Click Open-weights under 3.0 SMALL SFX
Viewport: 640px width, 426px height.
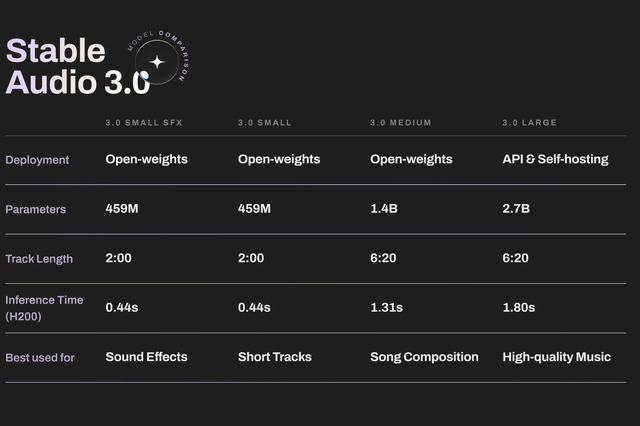(147, 159)
